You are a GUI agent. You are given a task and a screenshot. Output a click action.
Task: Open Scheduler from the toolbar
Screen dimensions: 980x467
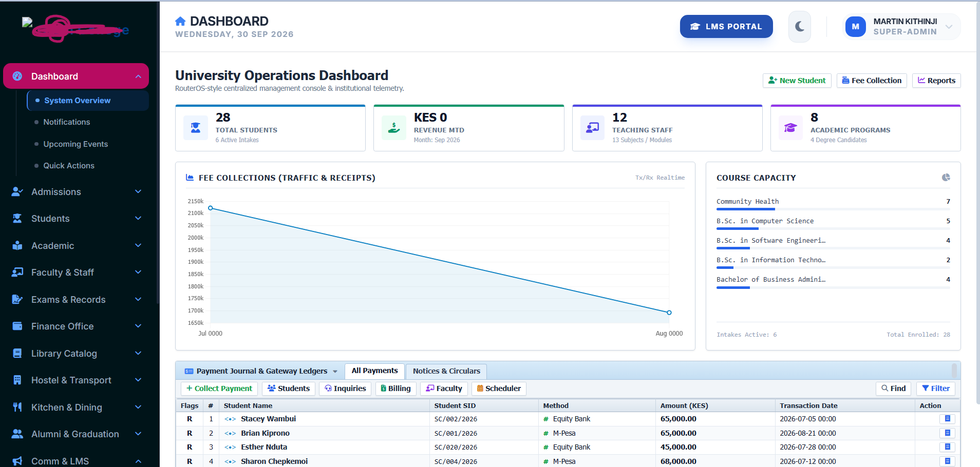click(x=499, y=388)
